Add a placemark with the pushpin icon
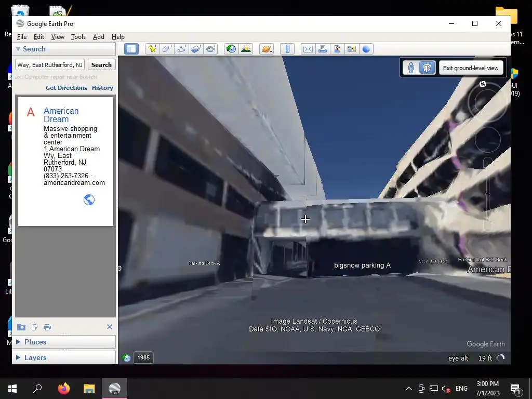This screenshot has height=399, width=532. click(x=152, y=49)
